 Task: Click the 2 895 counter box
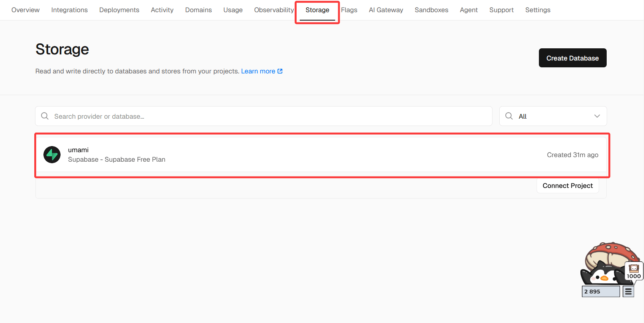click(x=601, y=291)
